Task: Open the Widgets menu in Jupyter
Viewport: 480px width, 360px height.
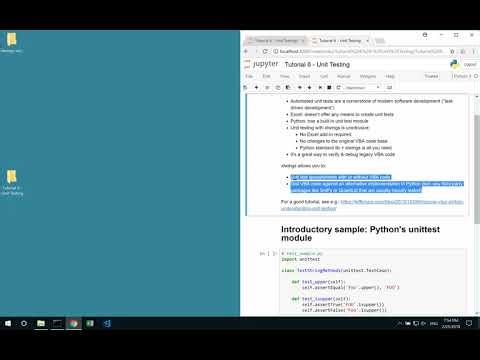Action: (x=368, y=76)
